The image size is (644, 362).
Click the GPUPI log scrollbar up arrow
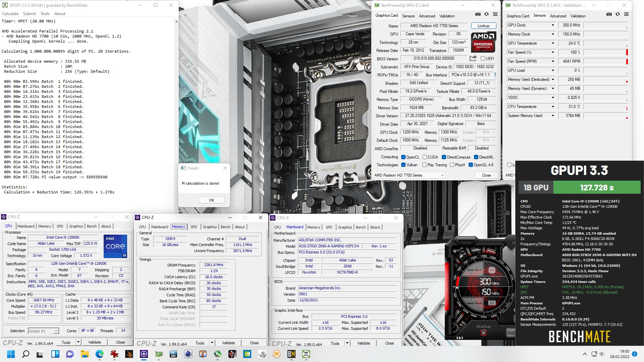(x=176, y=21)
